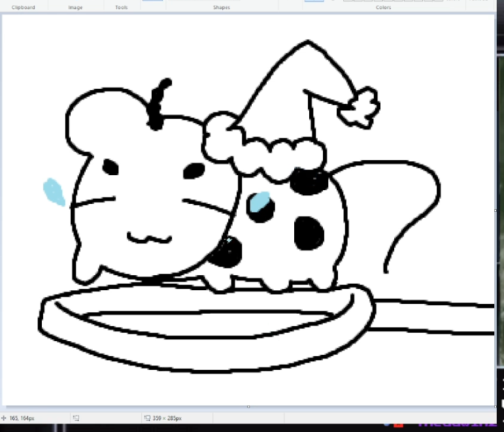
Task: Click the cursor position crosshair icon in status bar
Action: 3,418
